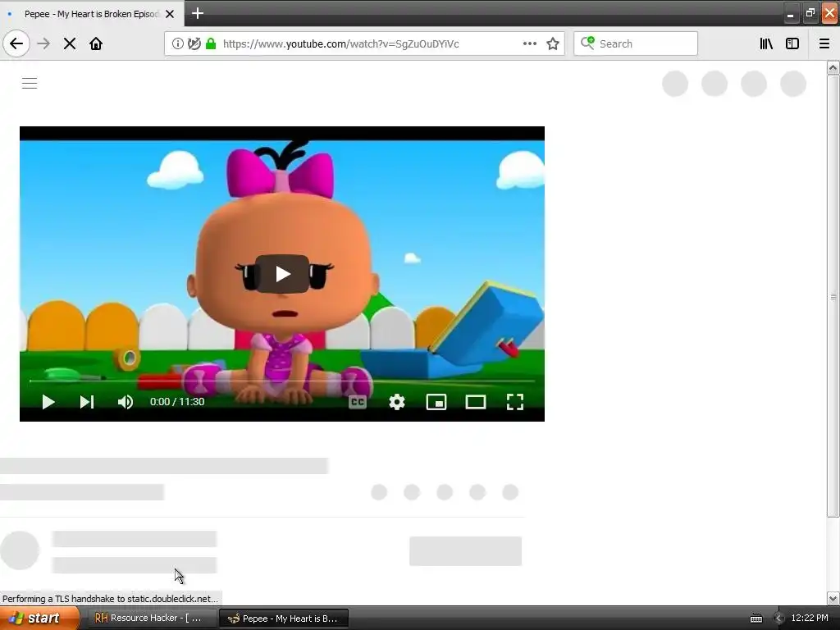840x630 pixels.
Task: Show site information icon in address bar
Action: (178, 43)
